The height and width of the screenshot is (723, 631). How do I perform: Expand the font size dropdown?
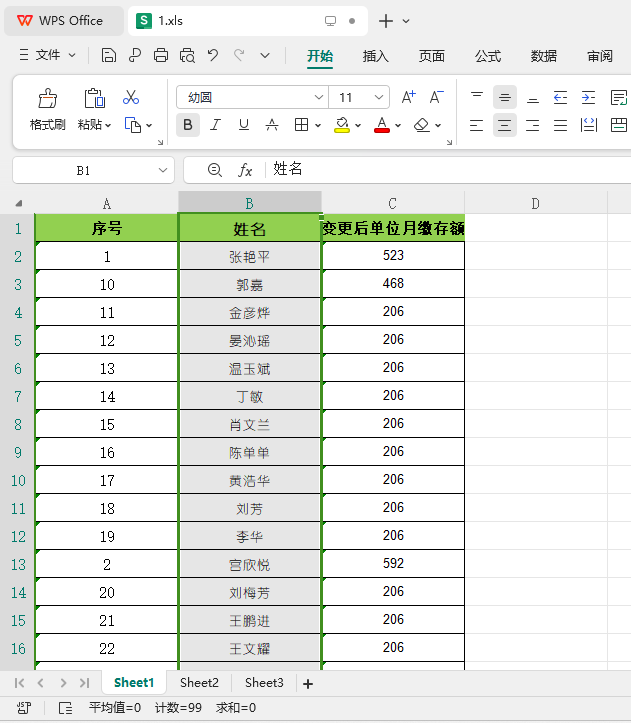[x=379, y=97]
